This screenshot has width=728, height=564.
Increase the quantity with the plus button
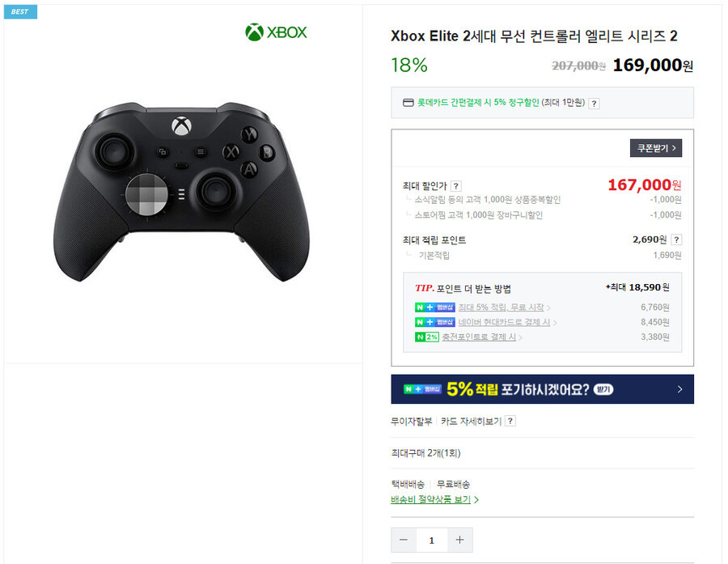coord(459,540)
